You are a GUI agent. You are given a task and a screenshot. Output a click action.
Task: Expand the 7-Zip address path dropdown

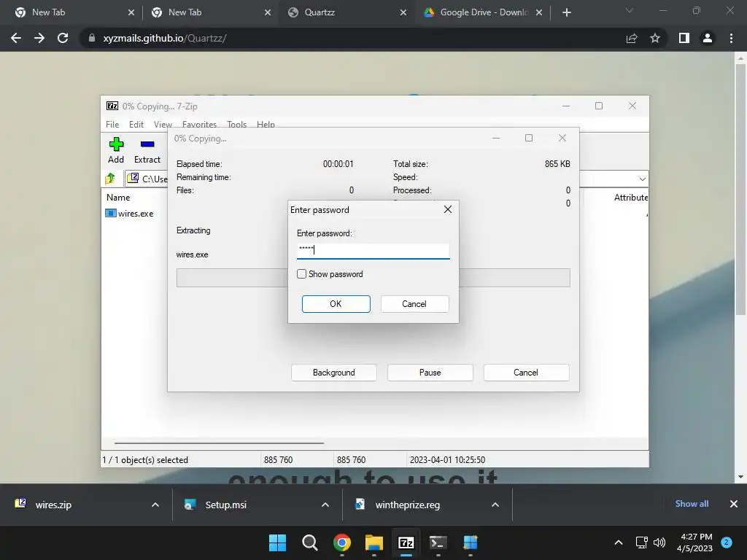tap(642, 179)
